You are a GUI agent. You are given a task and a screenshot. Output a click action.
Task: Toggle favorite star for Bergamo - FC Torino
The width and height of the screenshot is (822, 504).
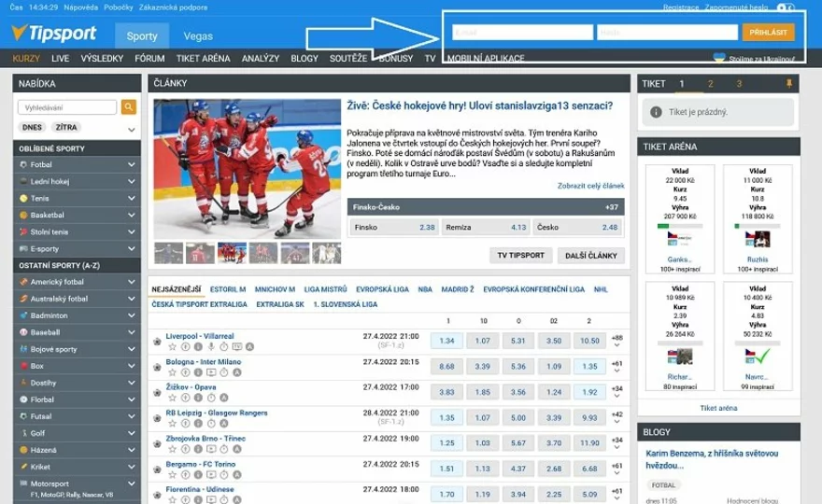coord(172,475)
